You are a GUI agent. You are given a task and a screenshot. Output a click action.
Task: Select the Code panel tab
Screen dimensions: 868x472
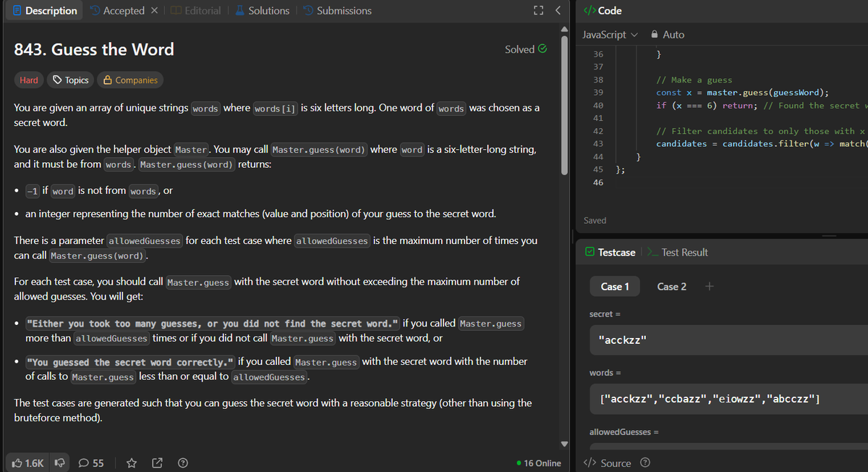coord(603,10)
